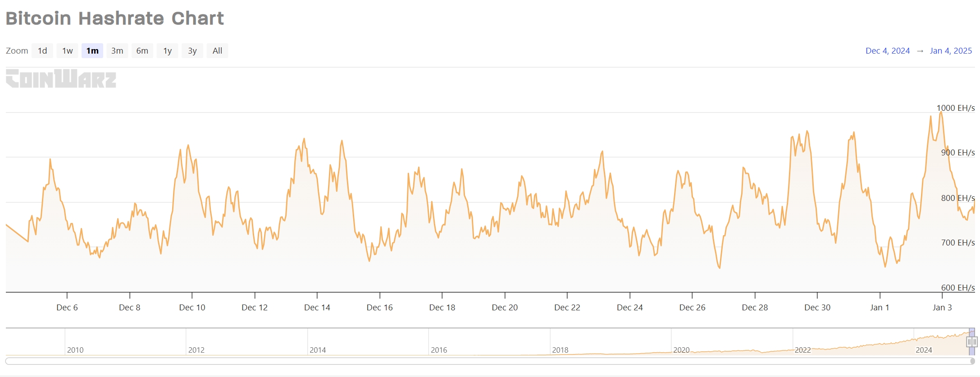Screen dimensions: 980x377
Task: Grab the navigator range handle
Action: click(971, 342)
